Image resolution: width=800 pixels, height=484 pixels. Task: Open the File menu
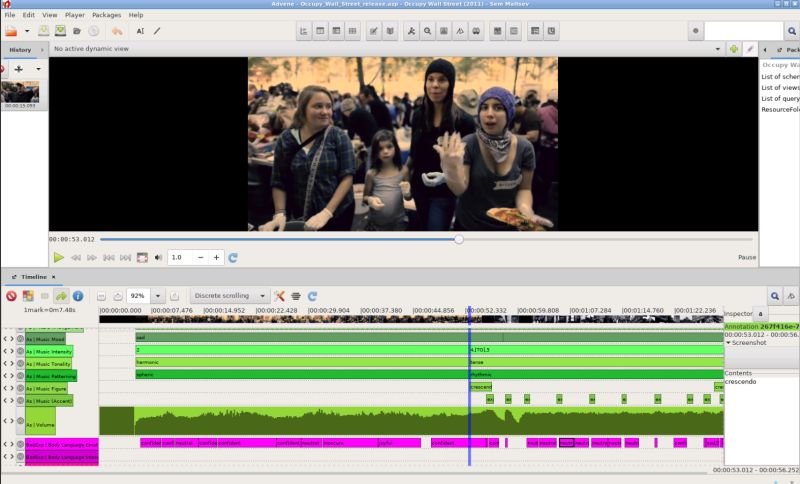pos(10,15)
